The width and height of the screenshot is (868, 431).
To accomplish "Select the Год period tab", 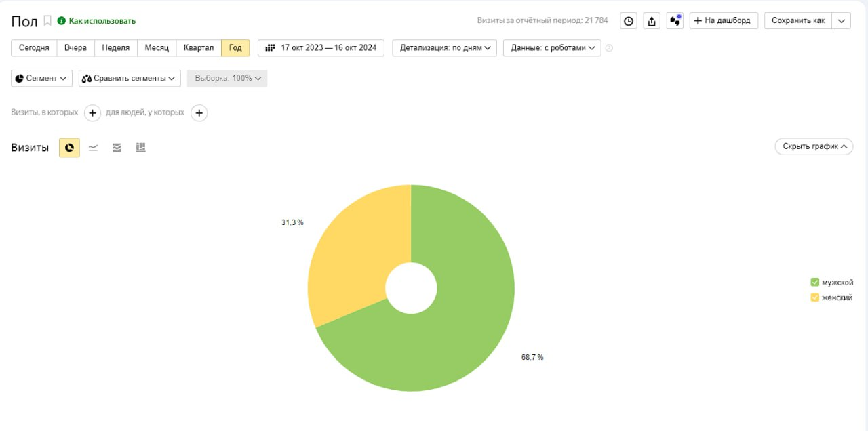I will 235,48.
